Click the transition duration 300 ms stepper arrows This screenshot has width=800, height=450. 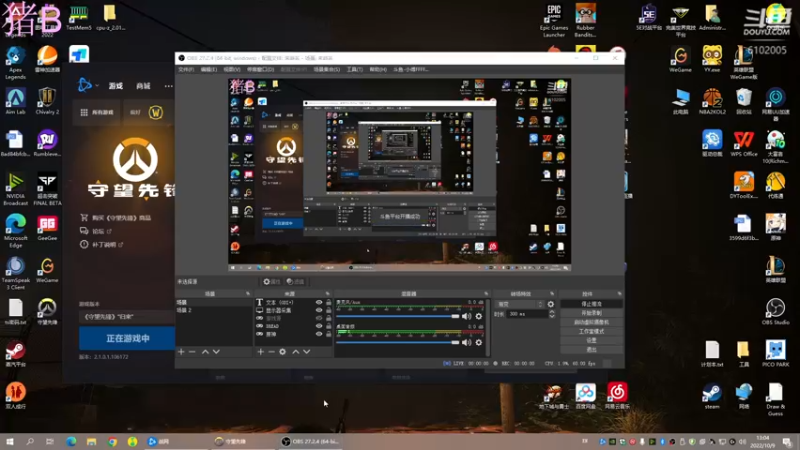552,314
